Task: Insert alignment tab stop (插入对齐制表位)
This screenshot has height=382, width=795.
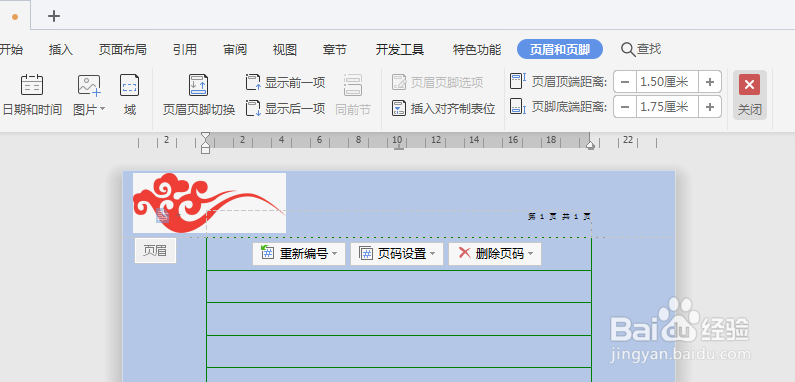Action: tap(444, 108)
